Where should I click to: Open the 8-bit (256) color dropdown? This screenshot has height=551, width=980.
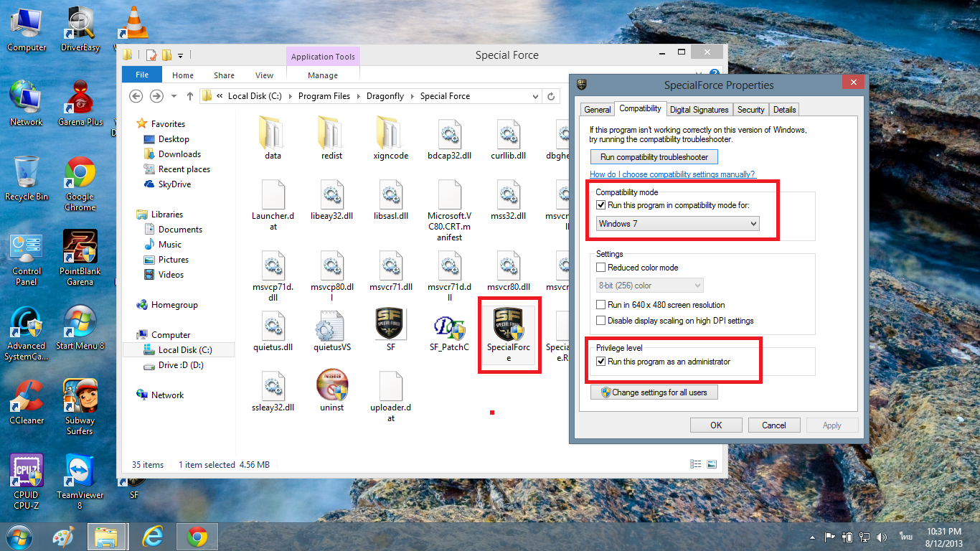coord(649,286)
